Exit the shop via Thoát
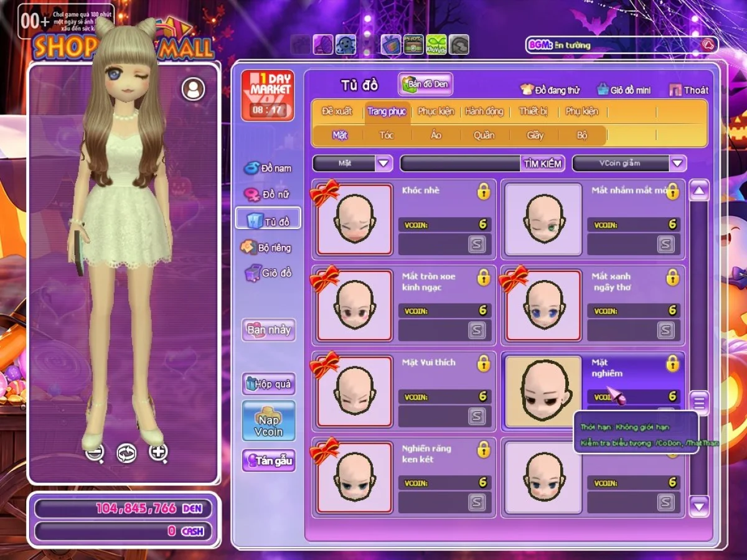Viewport: 747px width, 560px height. [x=688, y=90]
